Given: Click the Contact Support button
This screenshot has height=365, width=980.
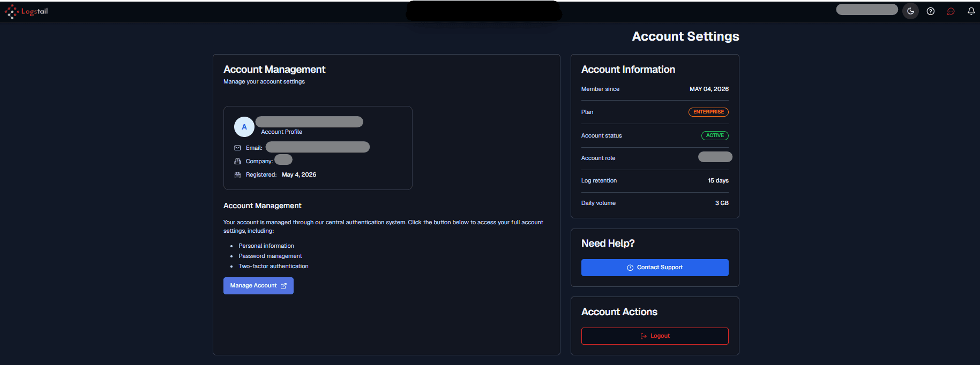Looking at the screenshot, I should pos(655,268).
